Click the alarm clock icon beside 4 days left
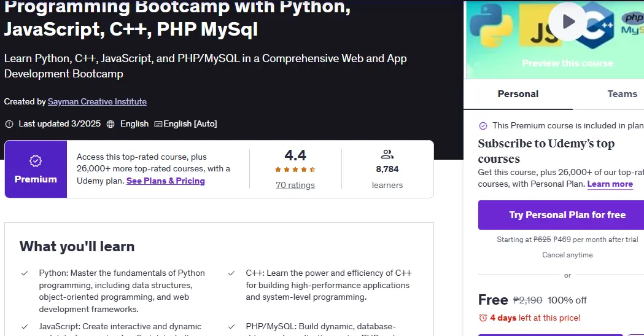Viewport: 644px width, 336px height. [483, 318]
